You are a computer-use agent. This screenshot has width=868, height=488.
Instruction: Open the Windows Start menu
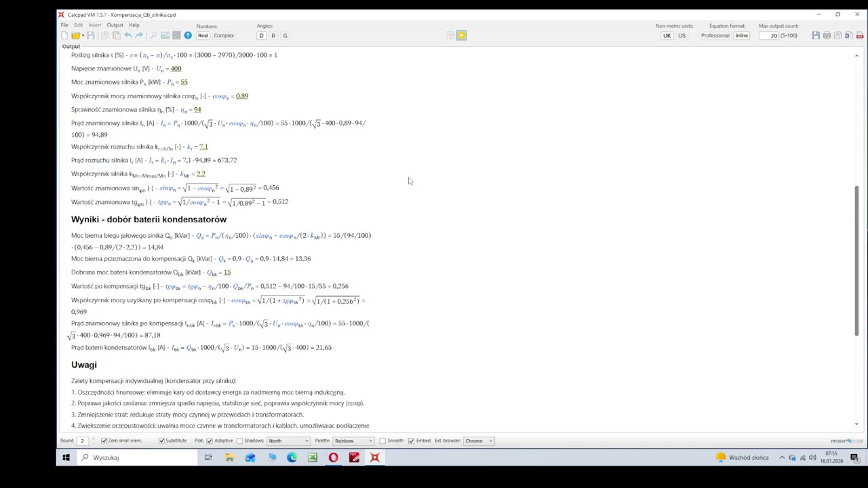coord(66,457)
